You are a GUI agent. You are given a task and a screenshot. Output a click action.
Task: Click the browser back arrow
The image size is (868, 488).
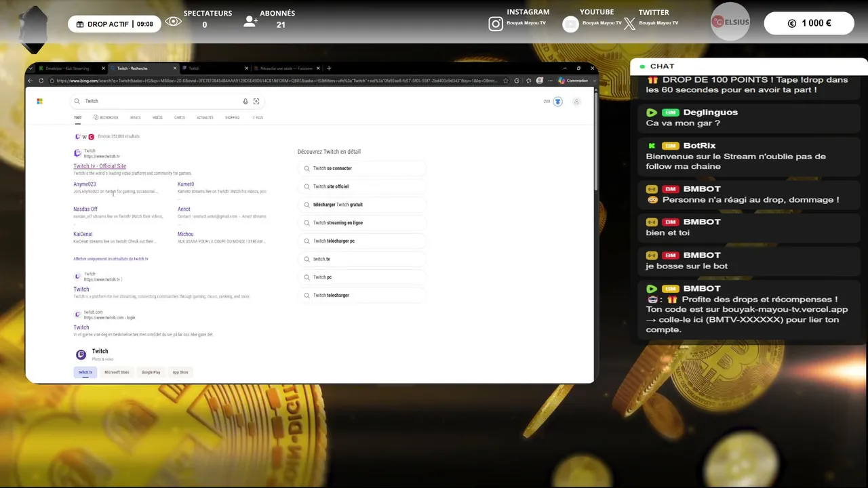(30, 81)
